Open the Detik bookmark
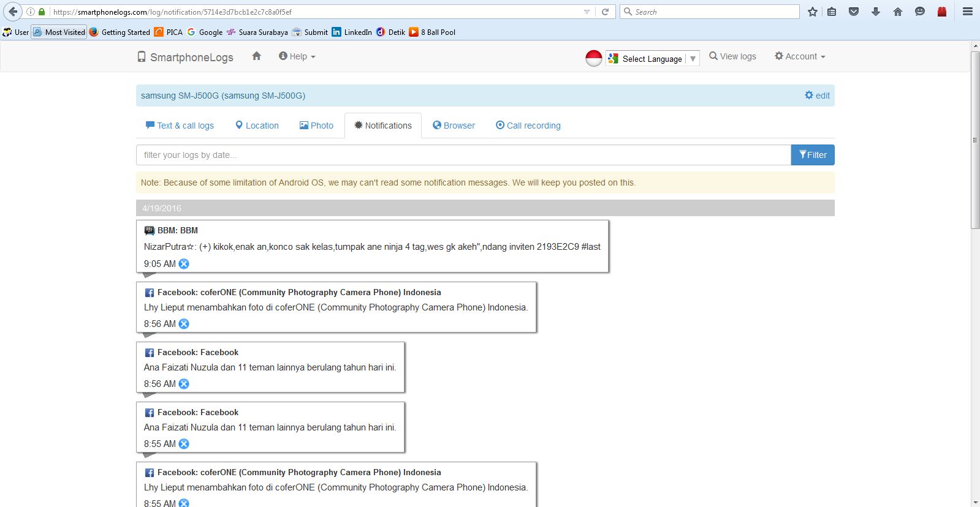 tap(390, 32)
